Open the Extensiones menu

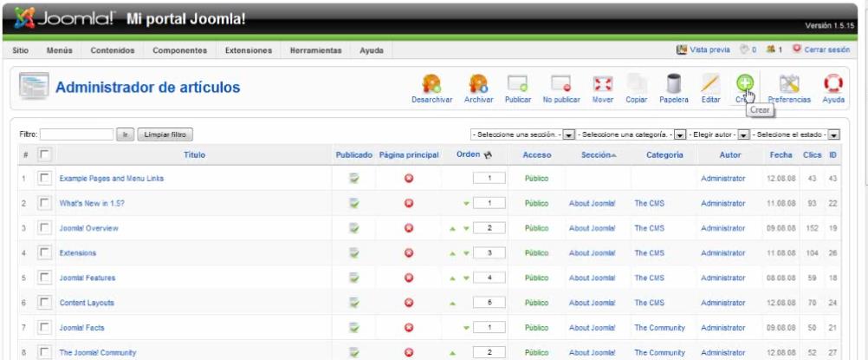(249, 50)
